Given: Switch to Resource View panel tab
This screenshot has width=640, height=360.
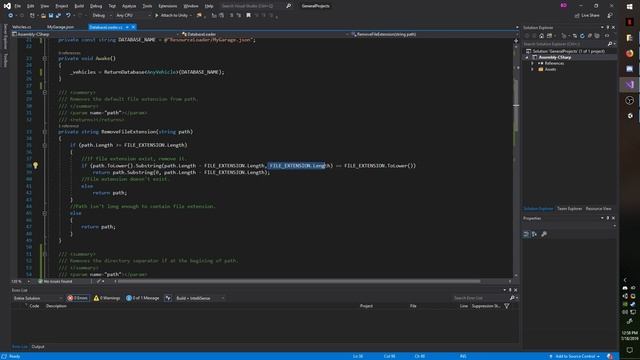Looking at the screenshot, I should (598, 209).
